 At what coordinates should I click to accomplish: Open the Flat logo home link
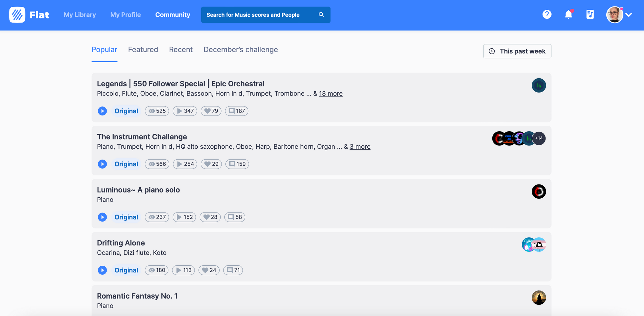29,15
